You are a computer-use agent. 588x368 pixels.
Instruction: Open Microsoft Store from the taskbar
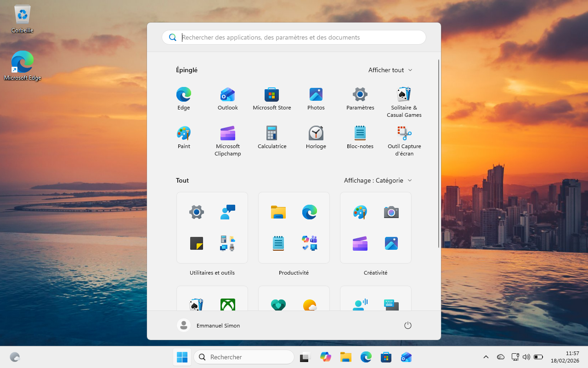[386, 357]
